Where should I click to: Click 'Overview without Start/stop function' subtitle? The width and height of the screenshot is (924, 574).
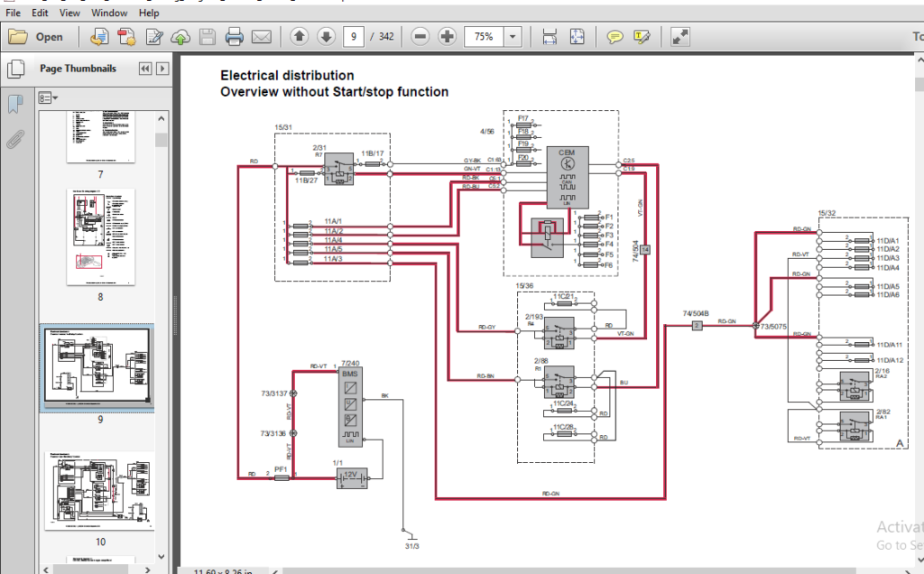pyautogui.click(x=334, y=92)
